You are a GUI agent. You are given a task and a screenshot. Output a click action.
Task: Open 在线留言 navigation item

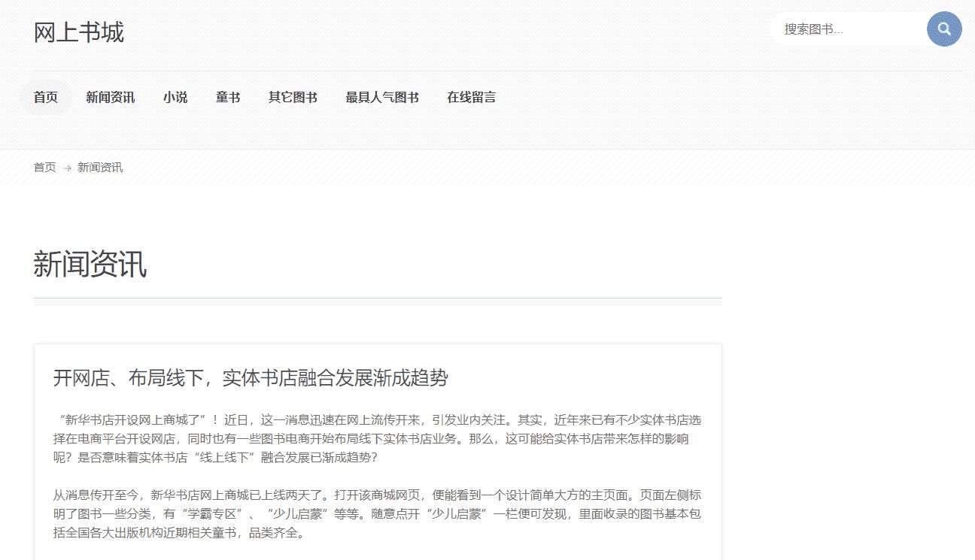[x=472, y=97]
